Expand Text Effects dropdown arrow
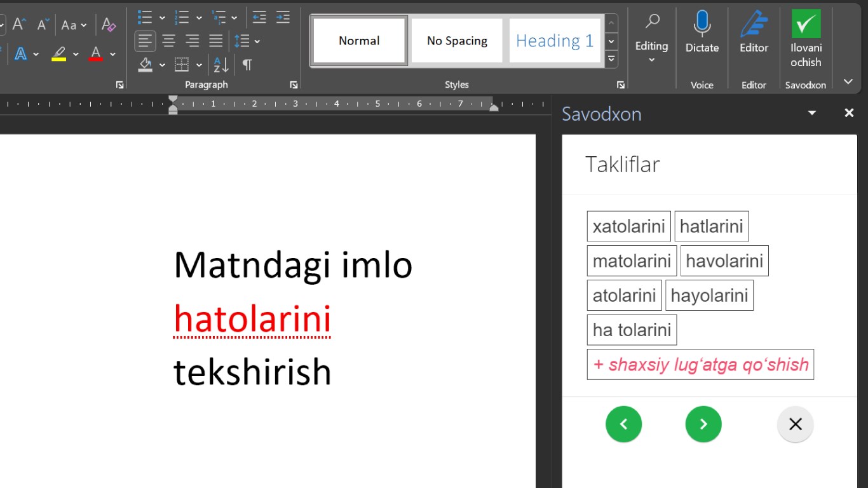The image size is (868, 488). 36,54
